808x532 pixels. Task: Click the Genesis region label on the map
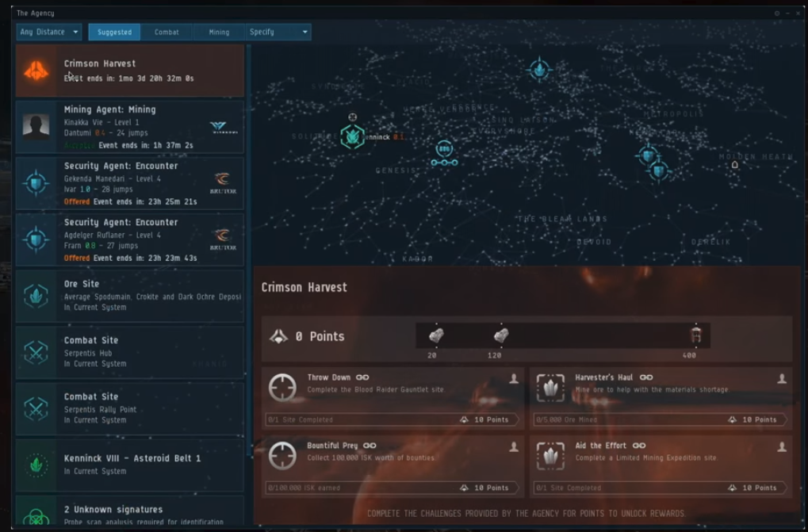(396, 170)
